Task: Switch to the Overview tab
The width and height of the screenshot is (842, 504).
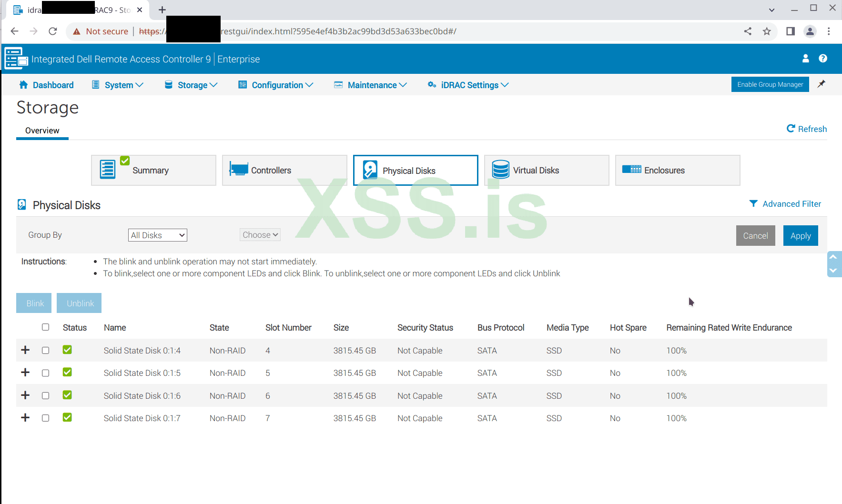Action: (x=42, y=131)
